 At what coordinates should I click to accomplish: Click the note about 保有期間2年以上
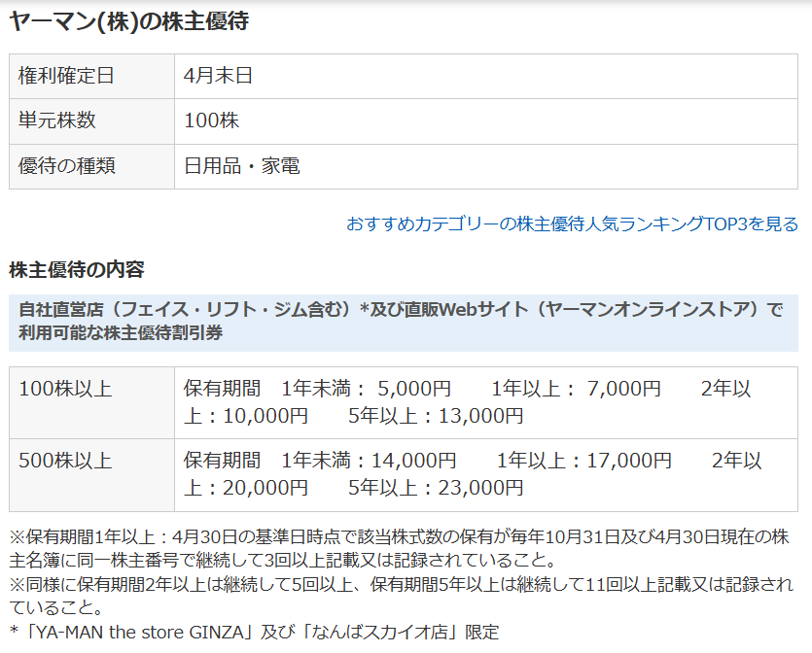point(401,596)
